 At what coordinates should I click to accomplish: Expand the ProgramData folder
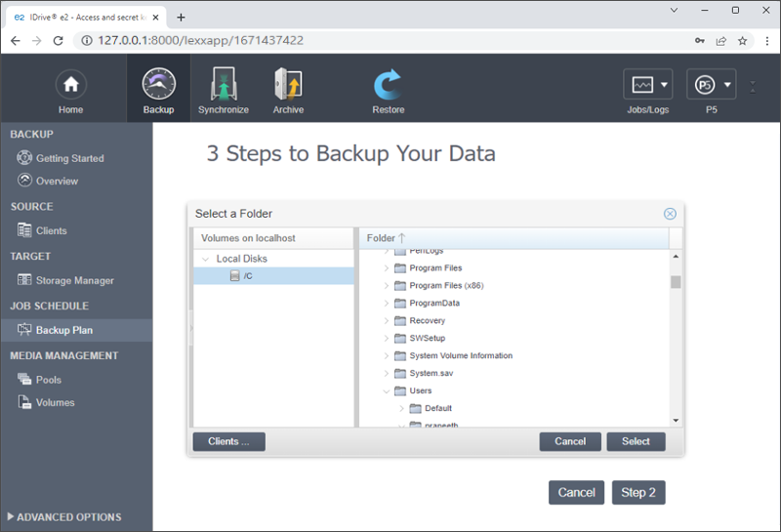click(386, 303)
